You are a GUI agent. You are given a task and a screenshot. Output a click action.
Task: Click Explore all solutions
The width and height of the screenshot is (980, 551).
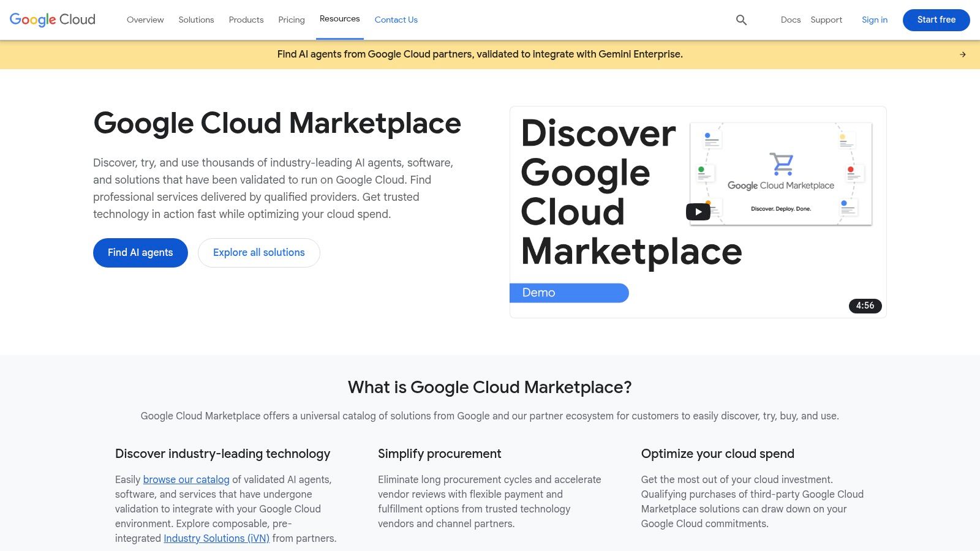[x=258, y=252]
